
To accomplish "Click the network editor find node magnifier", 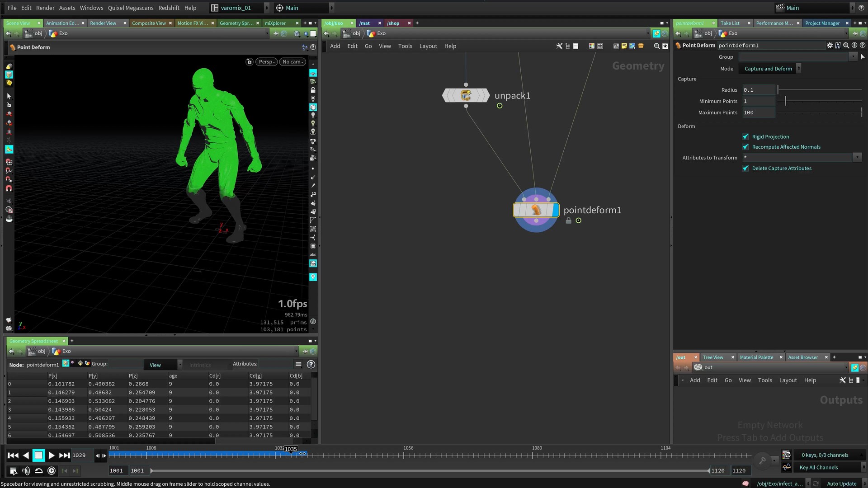I will pos(656,46).
